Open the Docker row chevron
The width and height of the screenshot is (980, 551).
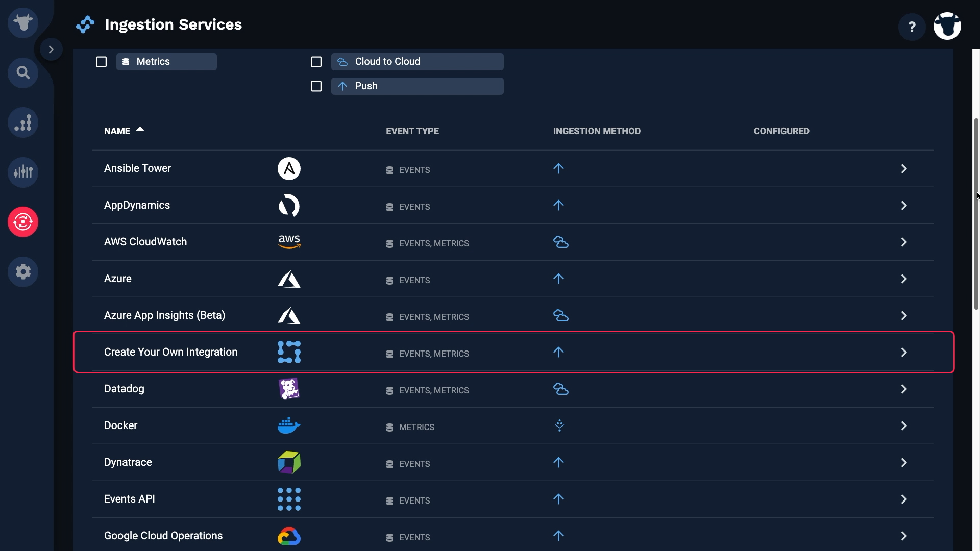903,426
